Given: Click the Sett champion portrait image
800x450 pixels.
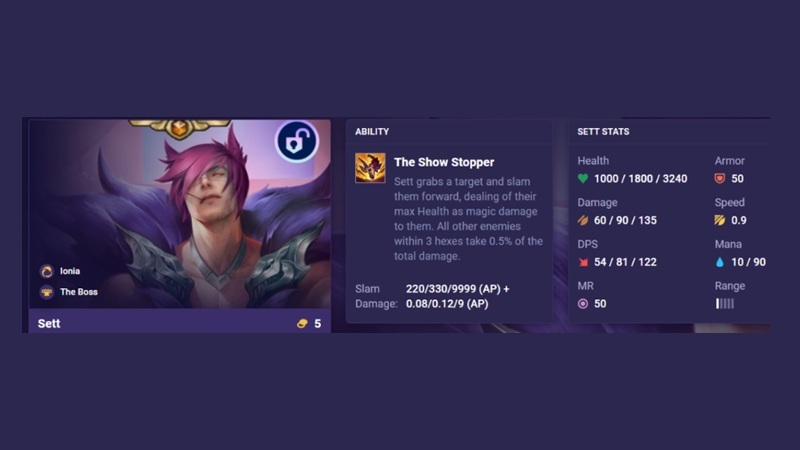Looking at the screenshot, I should click(180, 214).
